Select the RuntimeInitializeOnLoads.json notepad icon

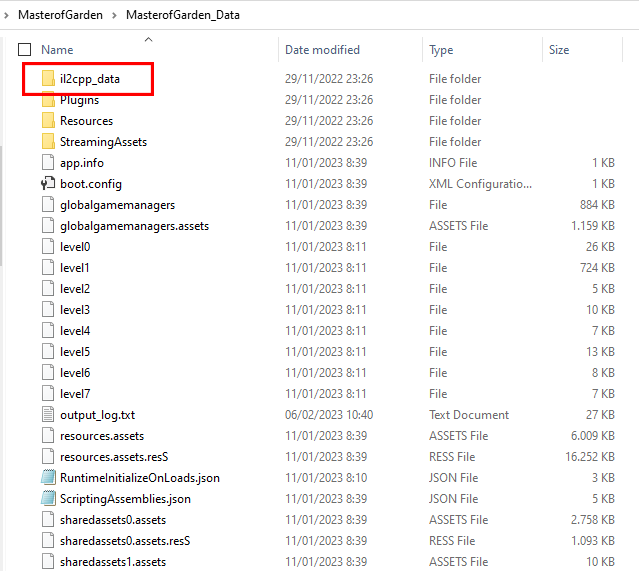[x=48, y=478]
